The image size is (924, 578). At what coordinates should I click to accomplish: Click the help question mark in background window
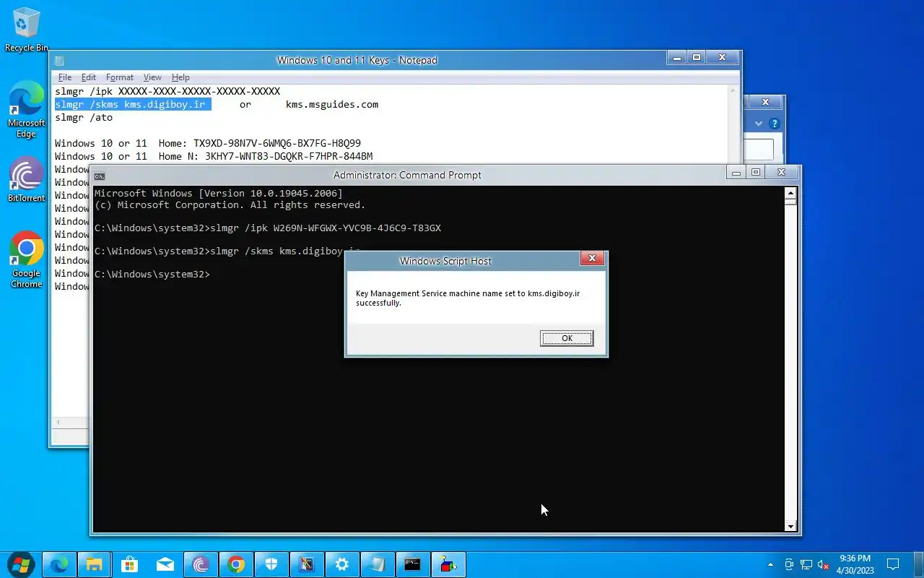(775, 124)
